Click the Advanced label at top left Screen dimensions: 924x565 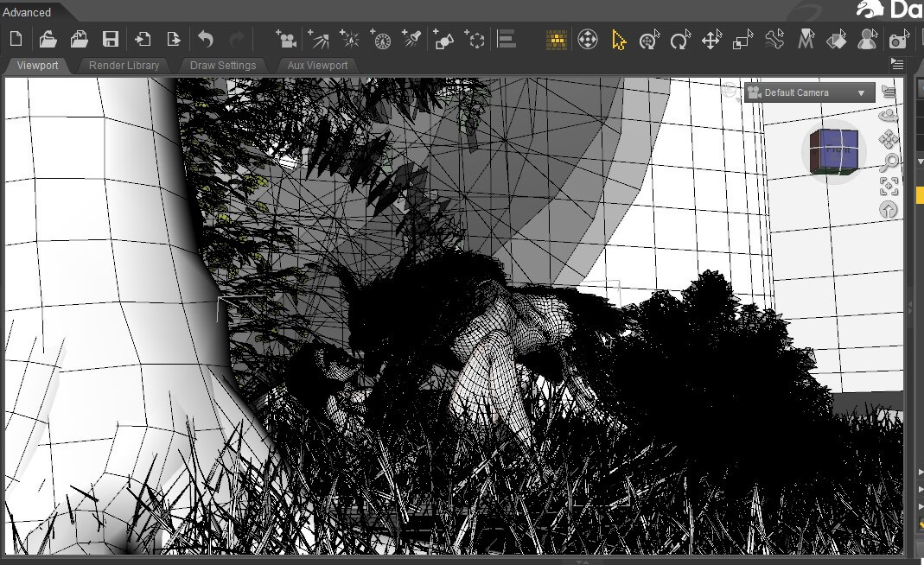pyautogui.click(x=27, y=12)
